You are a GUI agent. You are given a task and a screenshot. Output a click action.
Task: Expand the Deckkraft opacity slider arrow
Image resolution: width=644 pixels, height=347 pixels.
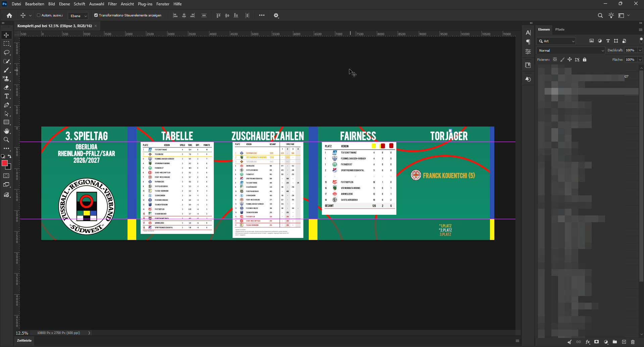click(640, 50)
